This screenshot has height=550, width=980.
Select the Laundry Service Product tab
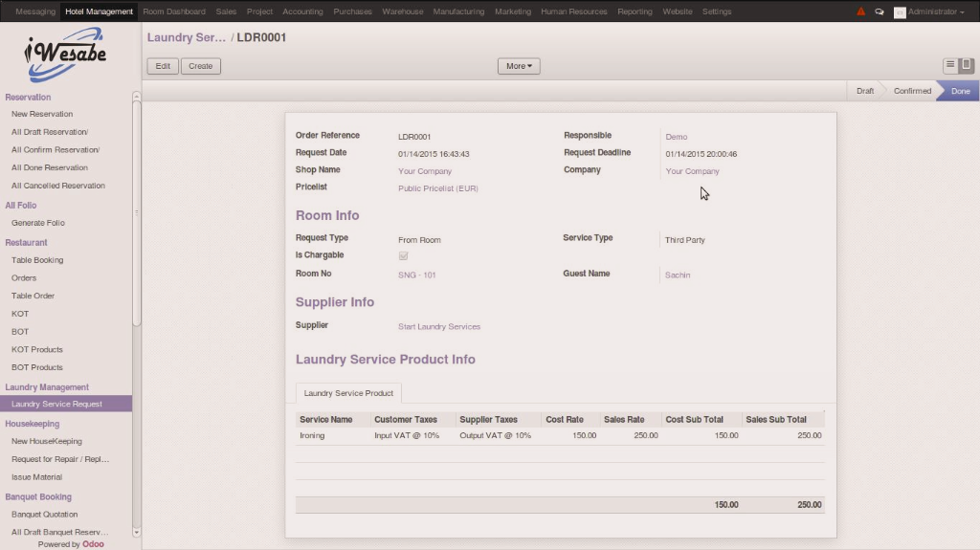point(348,393)
